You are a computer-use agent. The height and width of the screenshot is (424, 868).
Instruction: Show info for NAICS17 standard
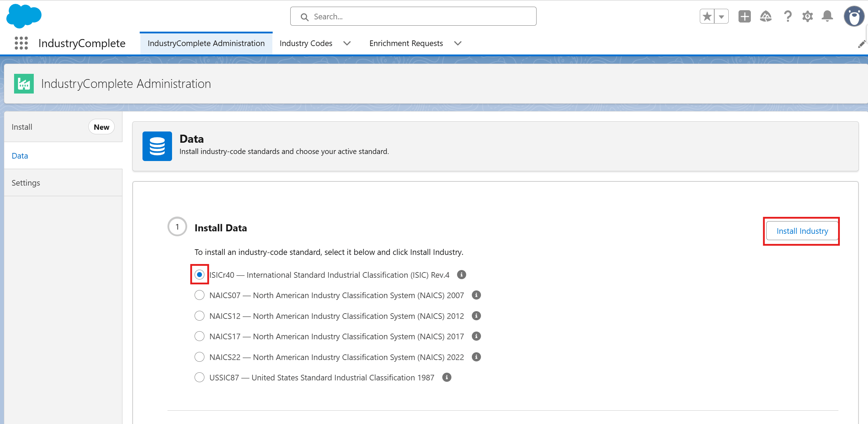pyautogui.click(x=476, y=336)
